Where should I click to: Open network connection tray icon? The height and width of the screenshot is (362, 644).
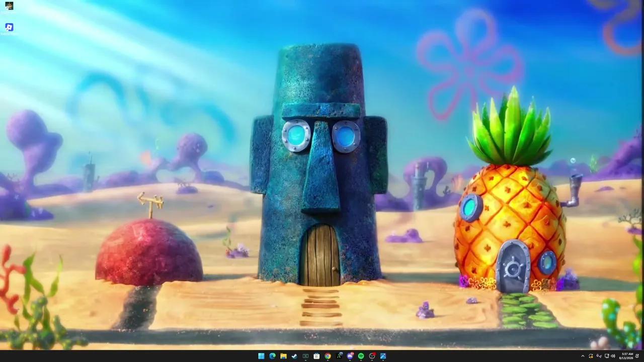coord(607,356)
